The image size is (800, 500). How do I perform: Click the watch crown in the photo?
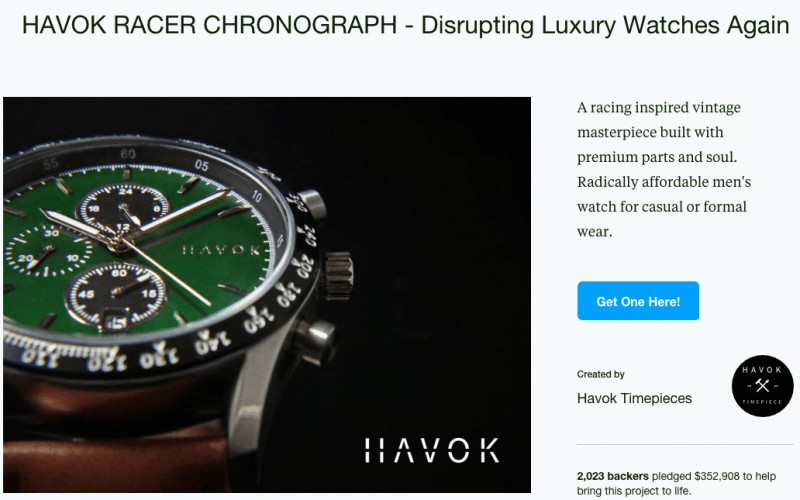[339, 276]
